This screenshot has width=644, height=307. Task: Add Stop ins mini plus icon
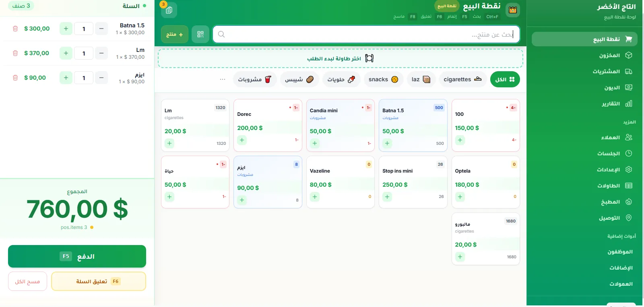pyautogui.click(x=387, y=197)
